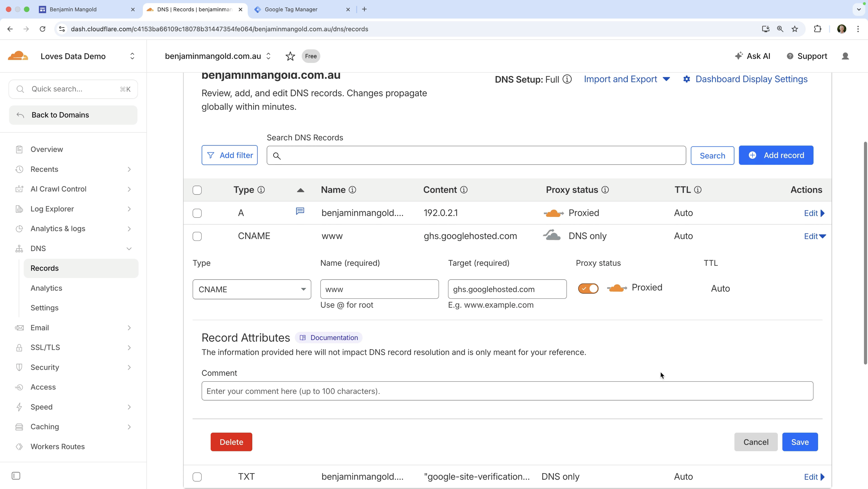Expand A record Edit arrow
Image resolution: width=868 pixels, height=489 pixels.
(x=814, y=213)
